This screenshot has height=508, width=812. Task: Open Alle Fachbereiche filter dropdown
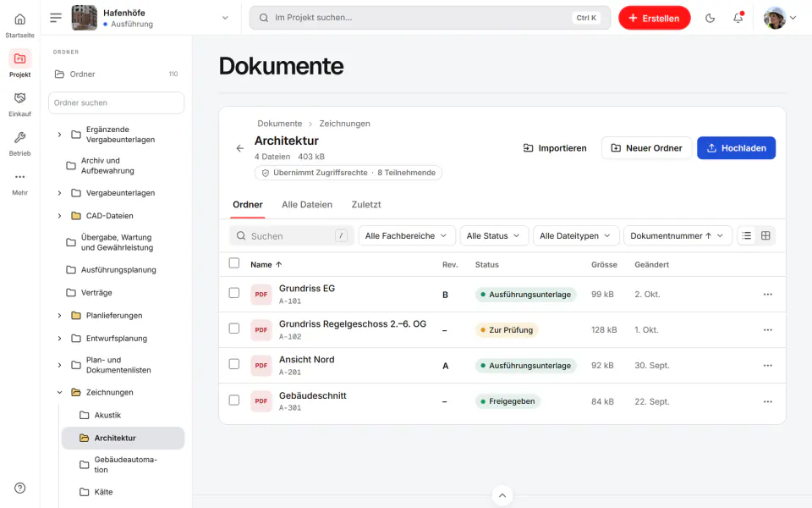coord(407,236)
